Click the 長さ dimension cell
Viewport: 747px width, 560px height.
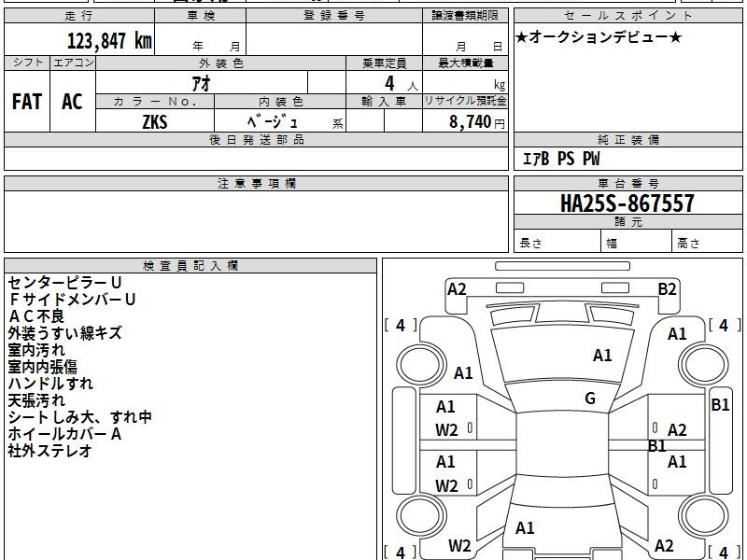[x=557, y=242]
